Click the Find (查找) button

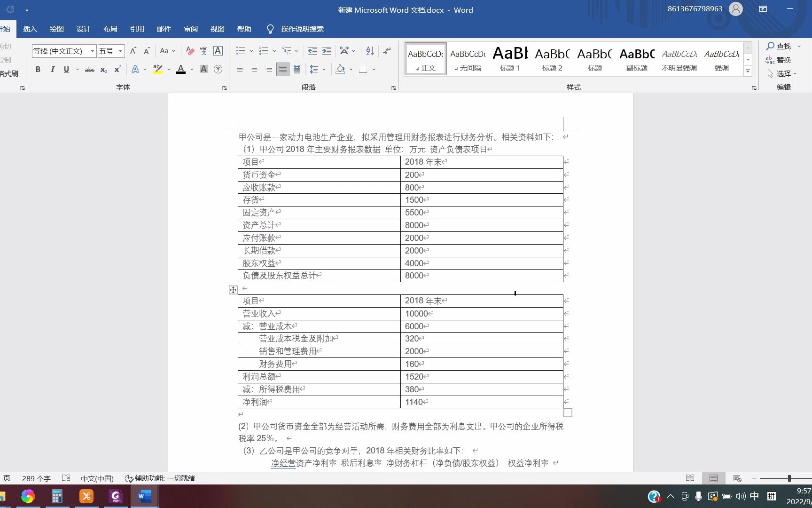[x=779, y=46]
